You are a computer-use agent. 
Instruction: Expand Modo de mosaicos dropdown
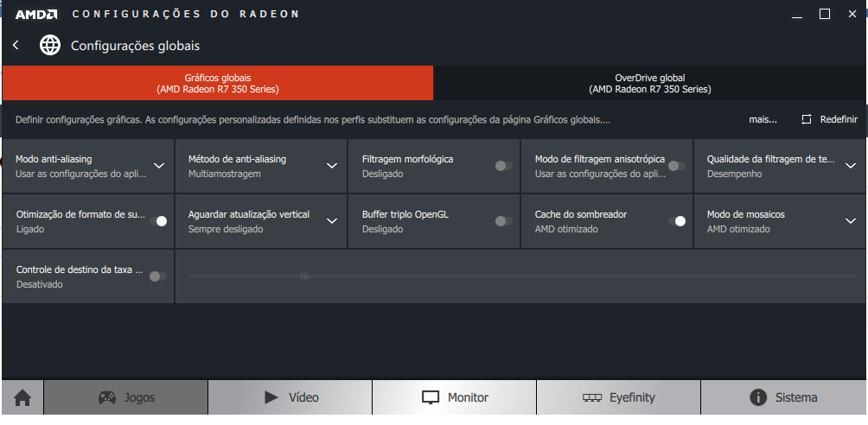pos(851,221)
